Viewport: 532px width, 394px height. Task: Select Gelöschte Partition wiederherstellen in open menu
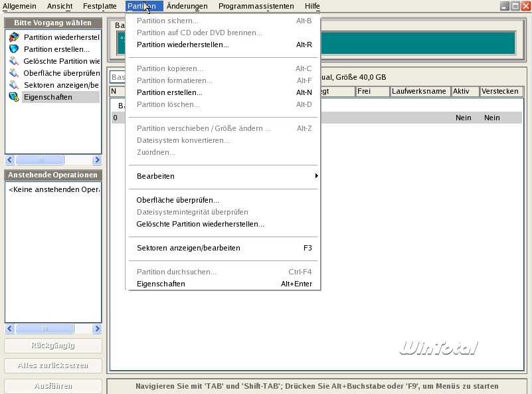pos(200,224)
